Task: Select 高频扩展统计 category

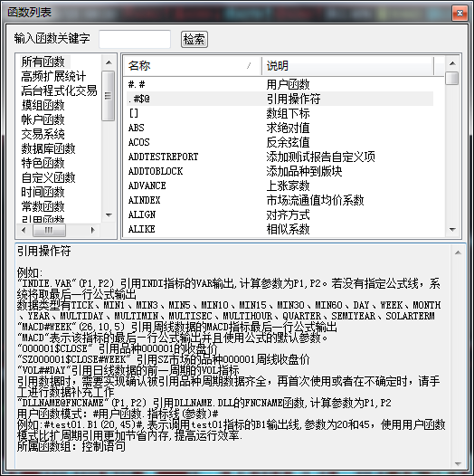Action: pos(53,76)
